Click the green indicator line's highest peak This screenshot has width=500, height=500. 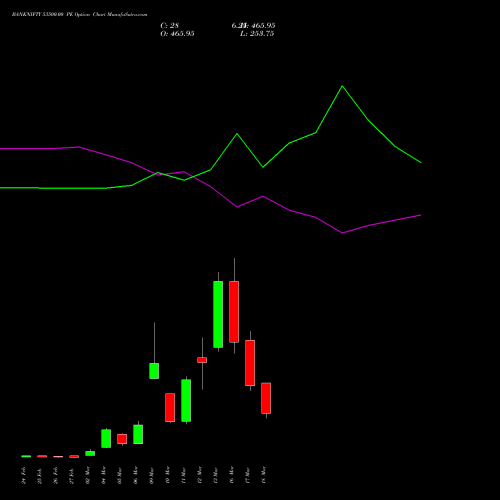pyautogui.click(x=342, y=86)
